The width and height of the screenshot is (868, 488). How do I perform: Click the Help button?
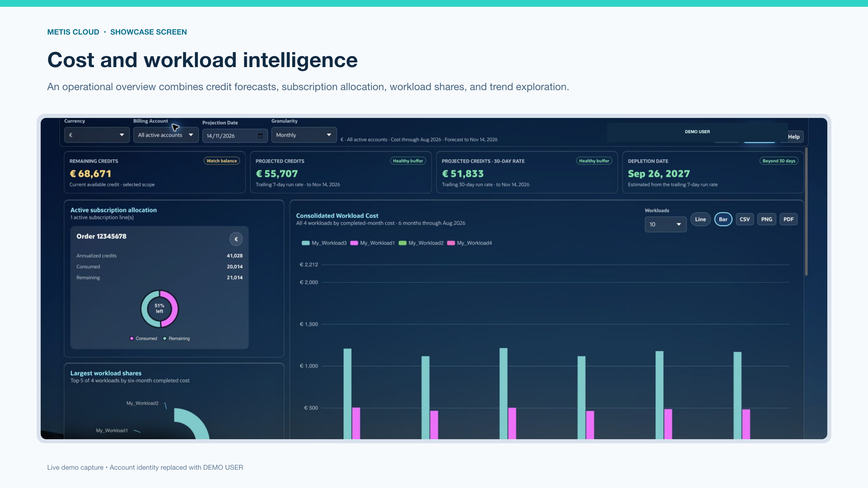(x=793, y=137)
